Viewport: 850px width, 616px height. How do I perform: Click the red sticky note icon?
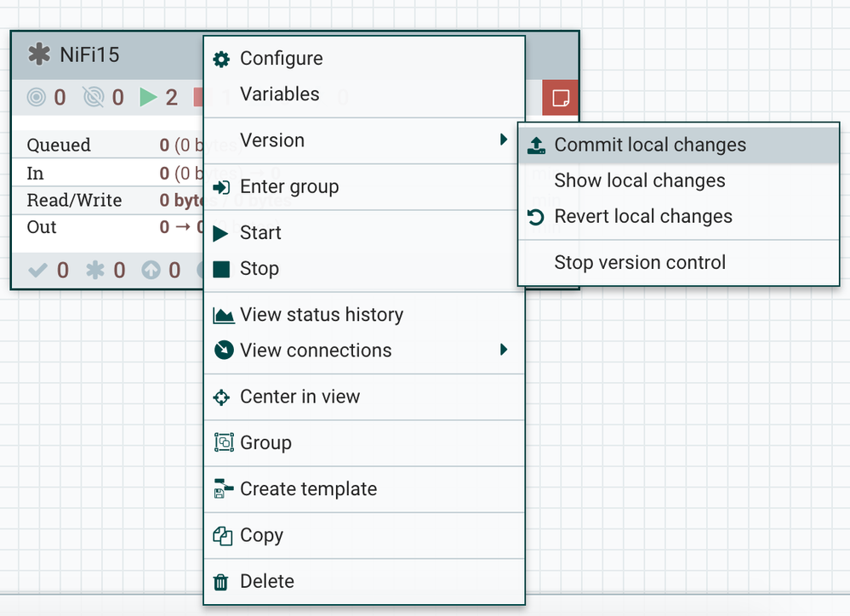[x=561, y=97]
